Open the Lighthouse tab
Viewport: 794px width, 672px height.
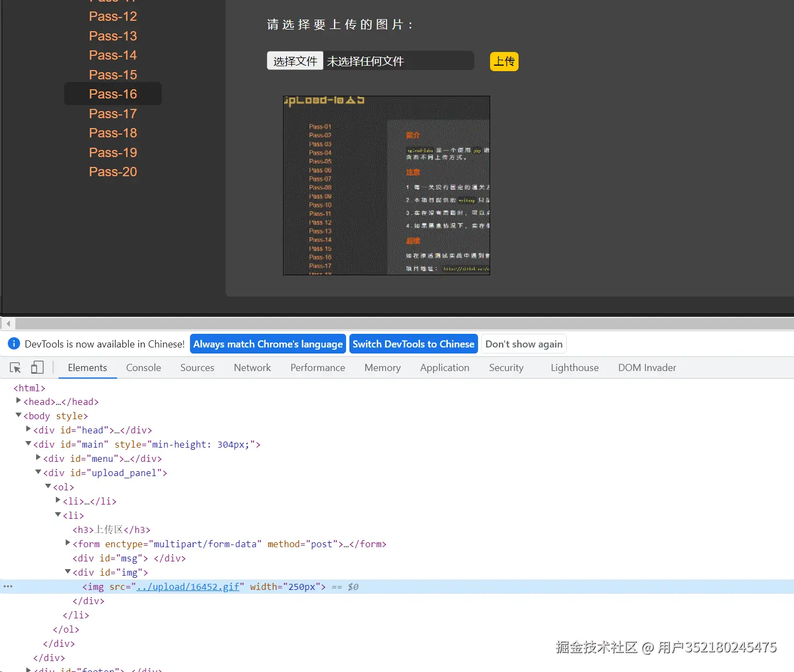575,368
